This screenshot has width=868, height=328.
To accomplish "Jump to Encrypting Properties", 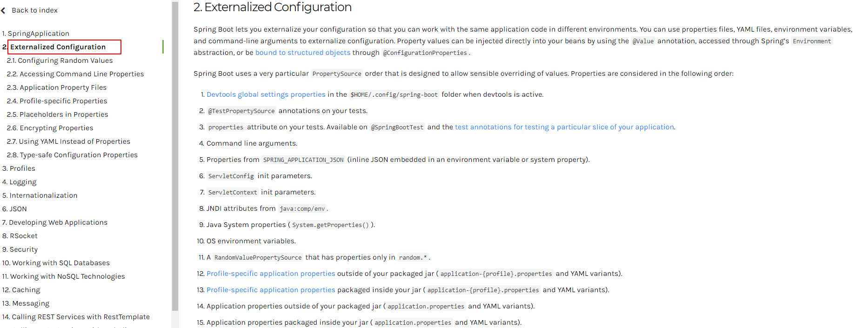I will [x=50, y=128].
